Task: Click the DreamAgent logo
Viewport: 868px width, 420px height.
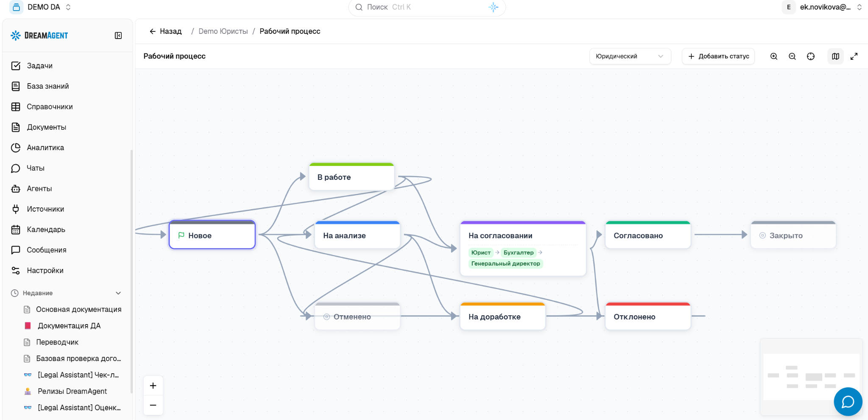Action: (x=39, y=36)
